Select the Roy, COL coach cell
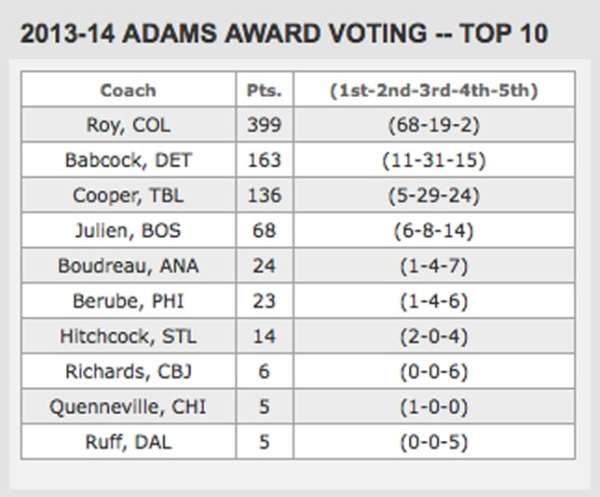600x497 pixels. [x=128, y=125]
